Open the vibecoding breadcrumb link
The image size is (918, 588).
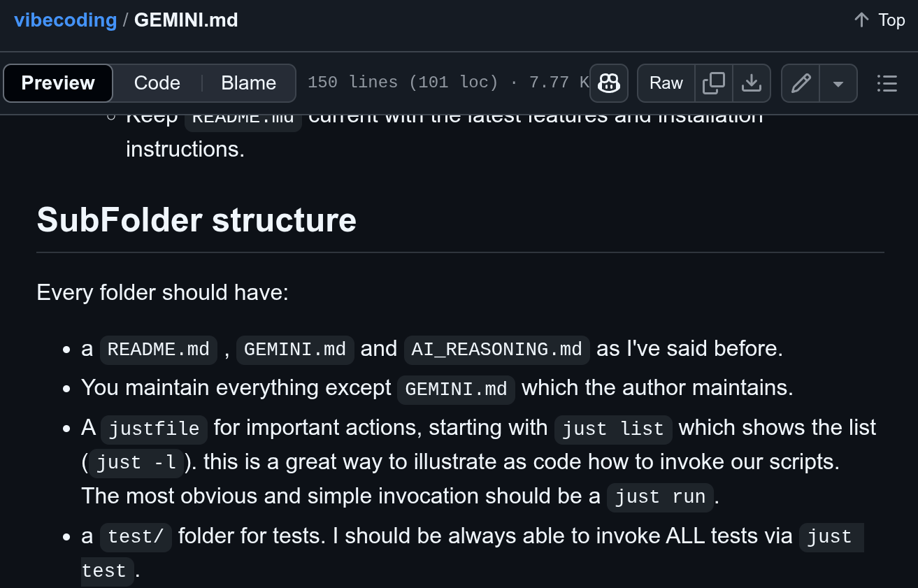pyautogui.click(x=66, y=20)
